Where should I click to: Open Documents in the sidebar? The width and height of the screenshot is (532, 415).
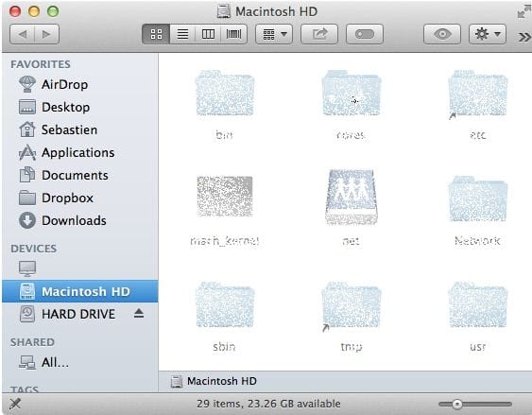79,175
